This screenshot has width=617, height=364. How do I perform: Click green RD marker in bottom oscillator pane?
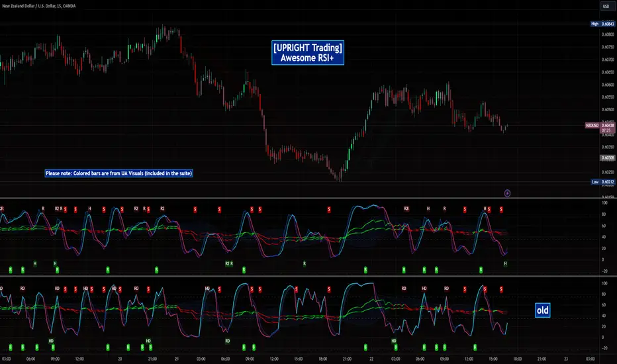(x=228, y=341)
